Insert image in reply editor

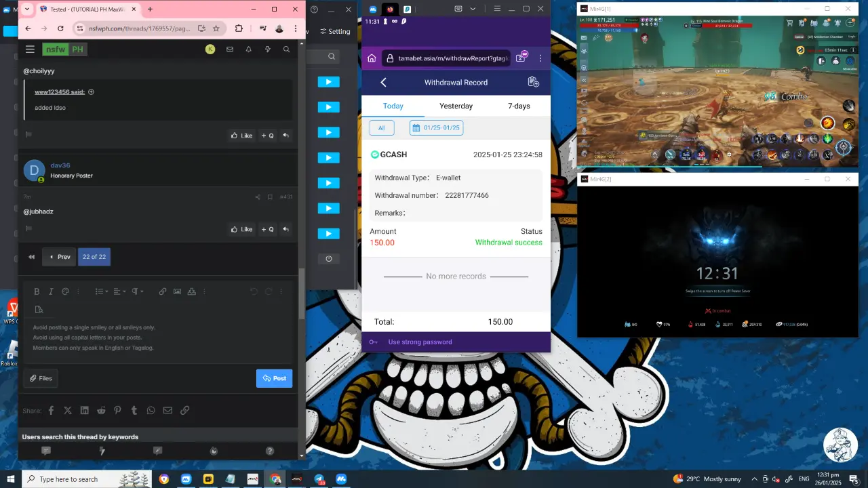tap(177, 291)
